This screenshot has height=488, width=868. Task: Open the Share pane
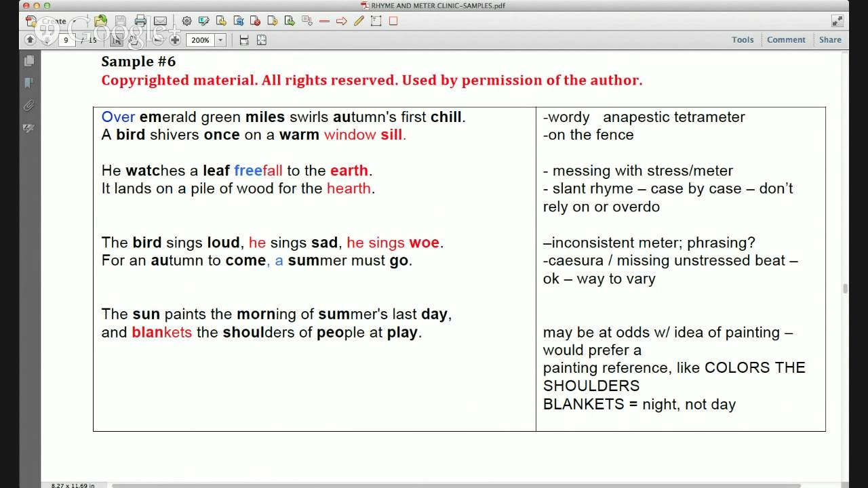pyautogui.click(x=830, y=40)
